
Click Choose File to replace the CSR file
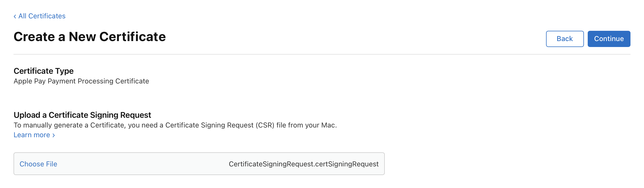(x=38, y=164)
